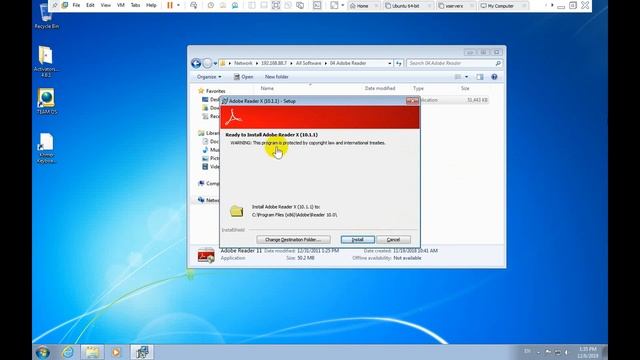Close the Adobe Reader X Setup dialog
Viewport: 640px width, 360px height.
[x=412, y=101]
